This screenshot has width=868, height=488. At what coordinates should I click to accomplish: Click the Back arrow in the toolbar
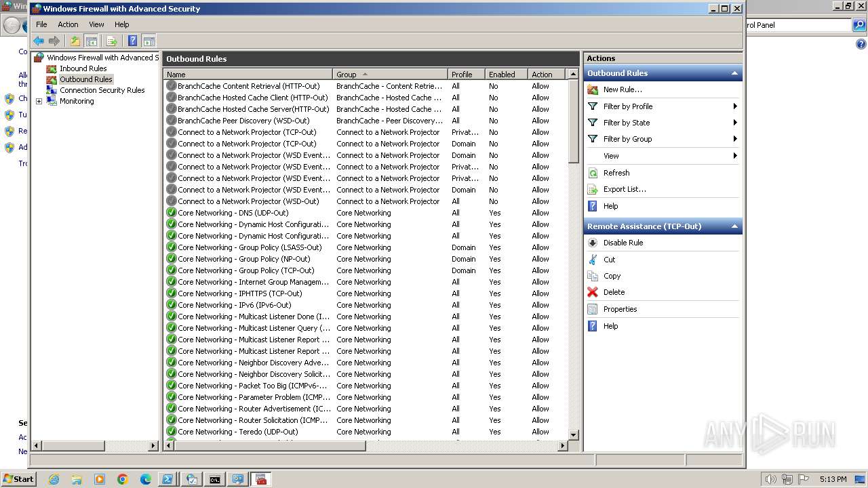pos(39,41)
